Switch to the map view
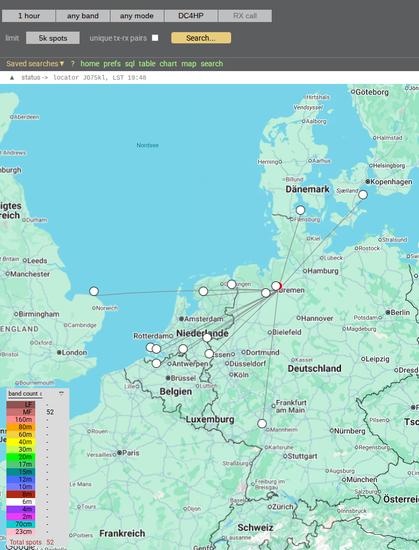The image size is (419, 550). coord(189,64)
